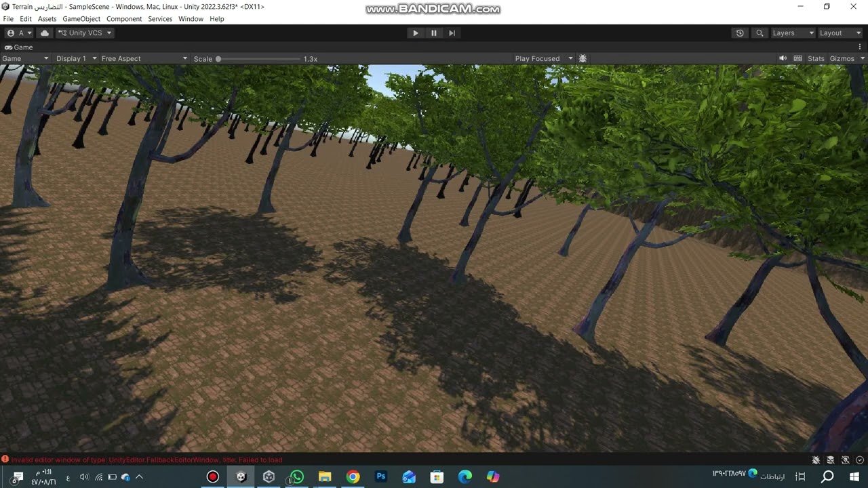Open Microsoft Store from taskbar
The width and height of the screenshot is (868, 488).
pos(437,476)
